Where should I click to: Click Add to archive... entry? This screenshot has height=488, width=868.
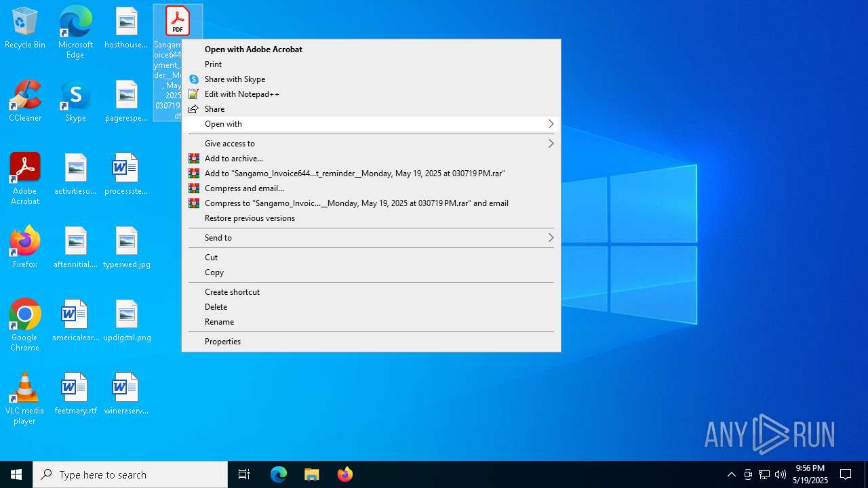coord(233,159)
